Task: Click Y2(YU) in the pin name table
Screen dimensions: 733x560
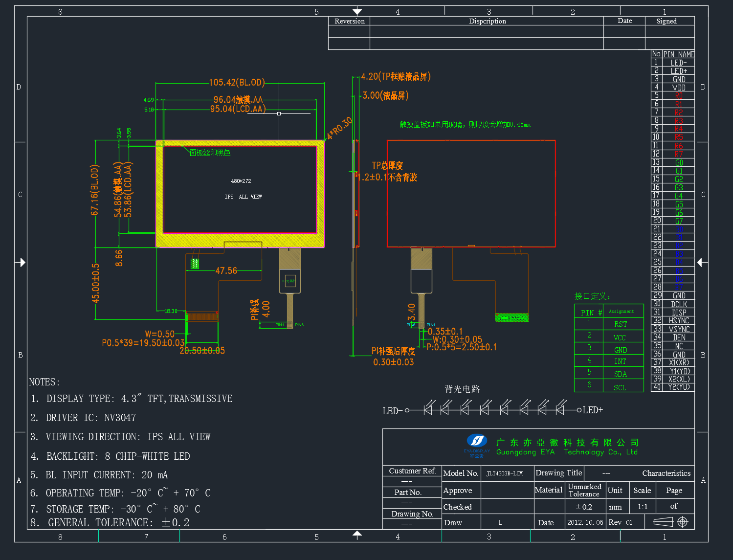Action: pyautogui.click(x=679, y=387)
